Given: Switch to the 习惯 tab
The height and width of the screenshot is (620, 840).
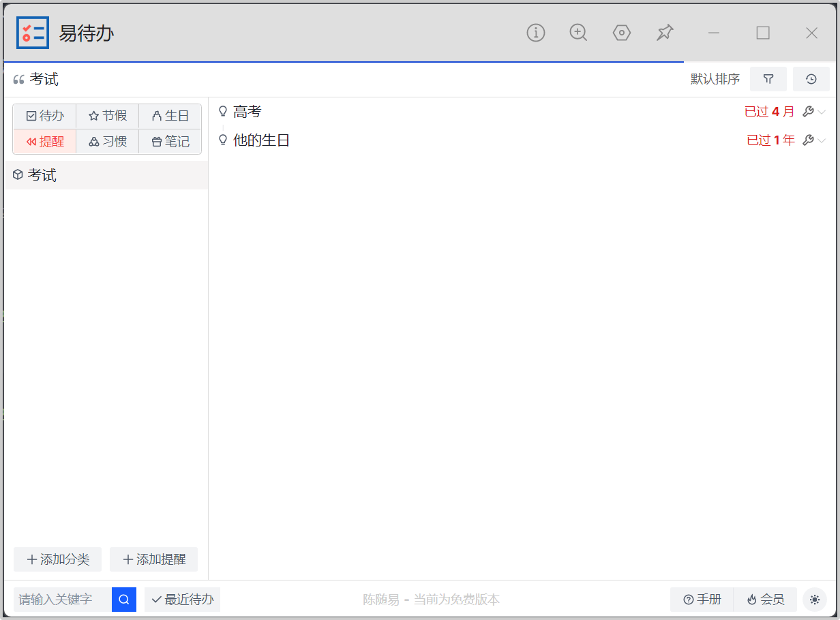Looking at the screenshot, I should (108, 142).
